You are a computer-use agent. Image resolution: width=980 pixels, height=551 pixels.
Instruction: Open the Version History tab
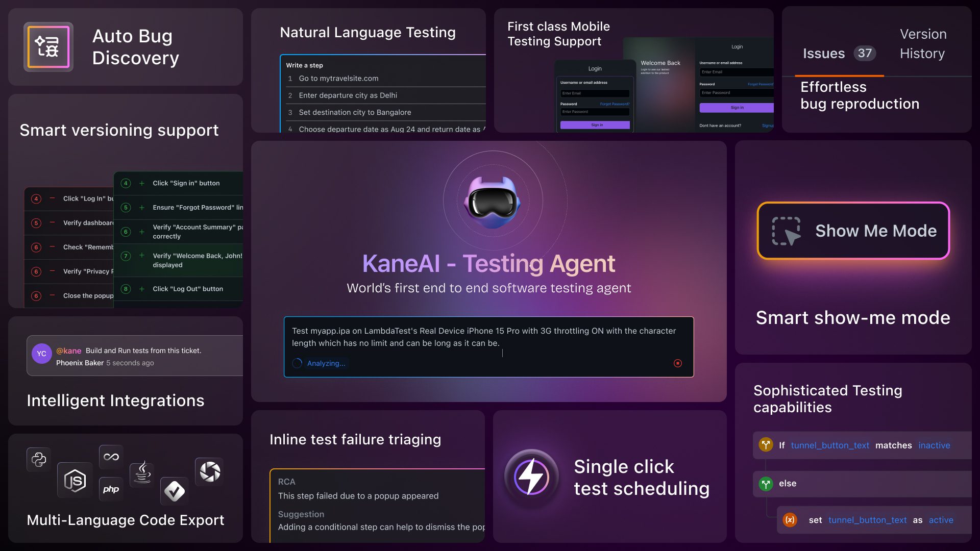click(922, 44)
